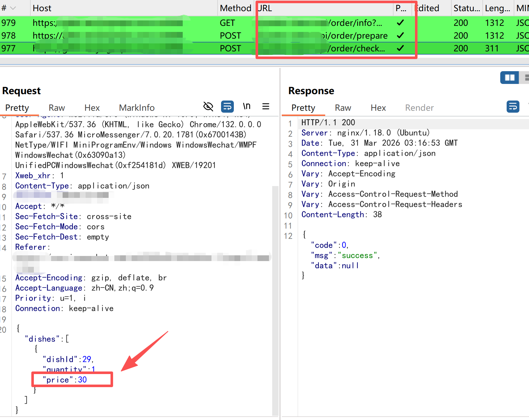
Task: Open the Response Render tab
Action: (x=419, y=108)
